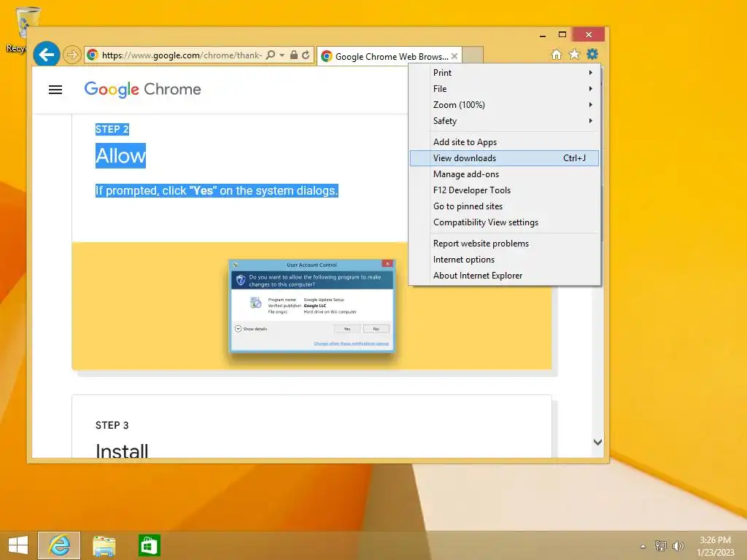This screenshot has height=560, width=747.
Task: Click the network icon in the system tray
Action: point(661,545)
